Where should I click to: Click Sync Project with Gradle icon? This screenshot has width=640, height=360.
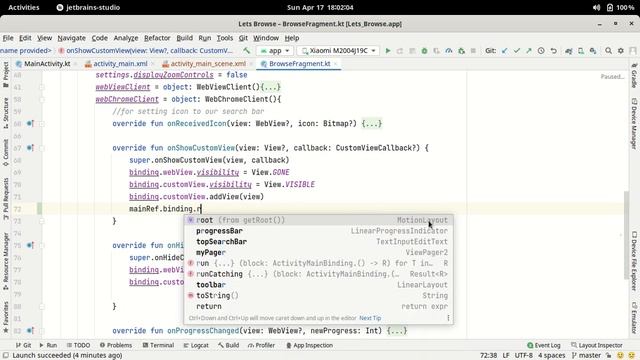point(569,51)
